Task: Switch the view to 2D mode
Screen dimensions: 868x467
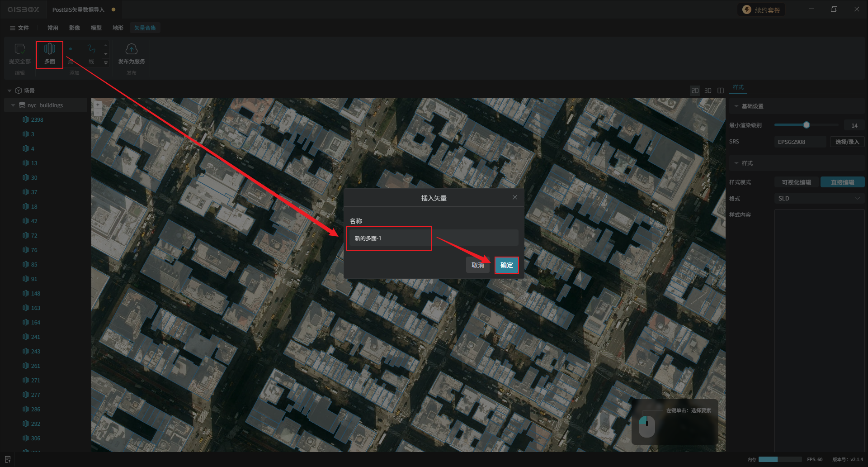Action: point(695,91)
